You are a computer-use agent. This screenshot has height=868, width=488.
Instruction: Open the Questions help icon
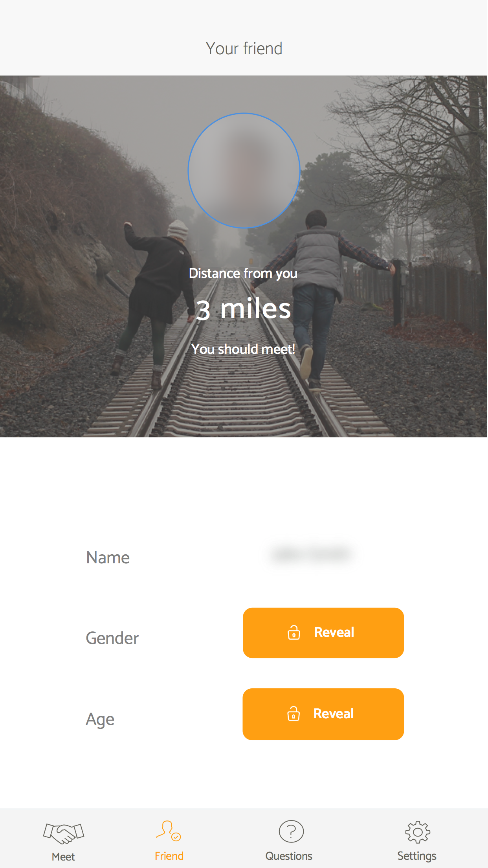tap(291, 831)
